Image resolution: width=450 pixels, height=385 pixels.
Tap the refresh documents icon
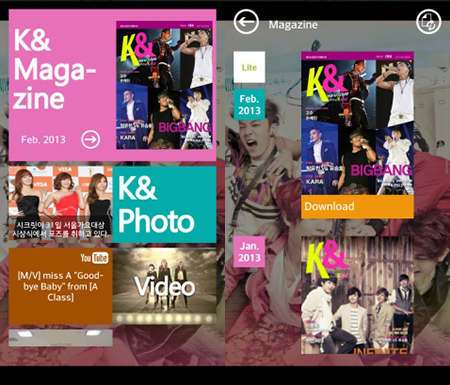point(429,22)
